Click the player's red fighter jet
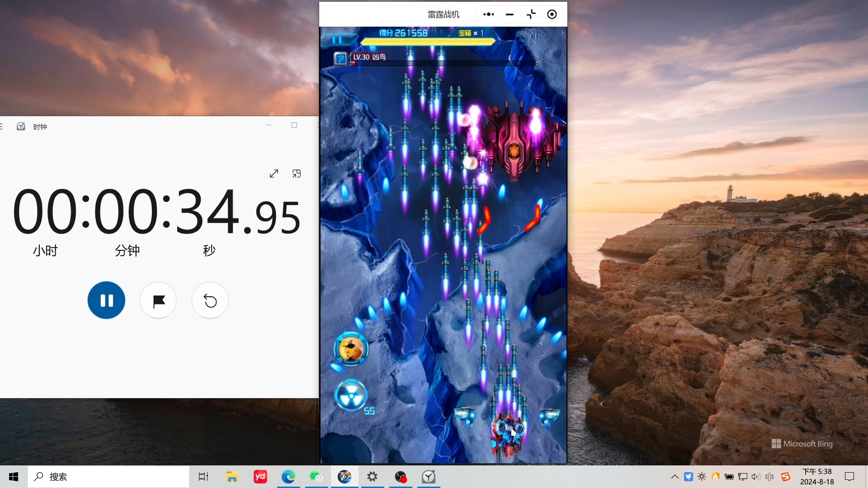This screenshot has height=488, width=868. point(508,435)
